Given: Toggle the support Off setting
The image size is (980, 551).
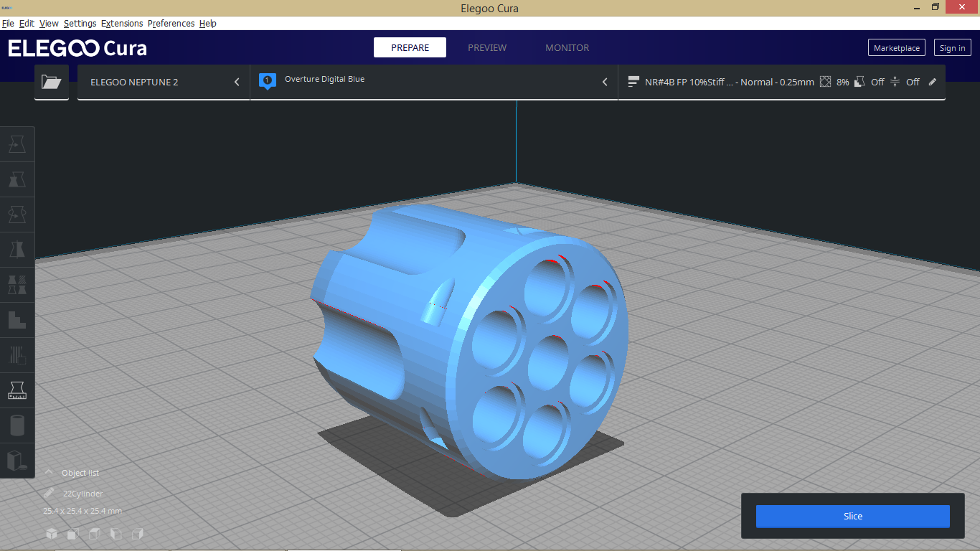Looking at the screenshot, I should pos(877,82).
